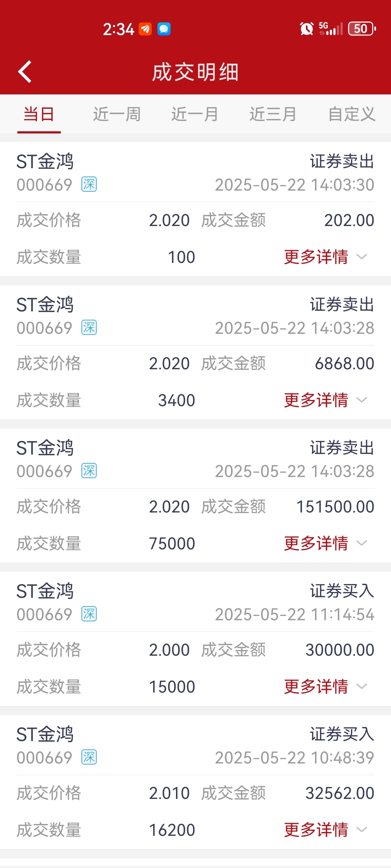The image size is (391, 868).
Task: Tap the back arrow in header
Action: [x=25, y=72]
